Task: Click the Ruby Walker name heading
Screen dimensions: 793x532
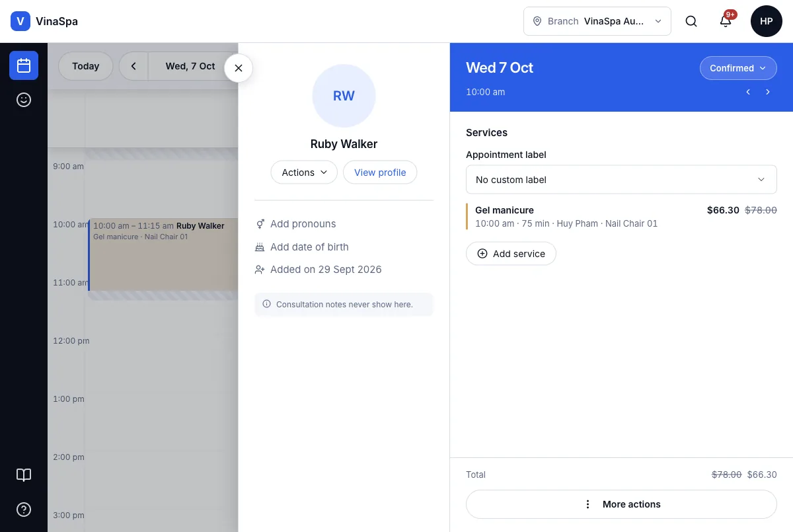Action: 344,144
